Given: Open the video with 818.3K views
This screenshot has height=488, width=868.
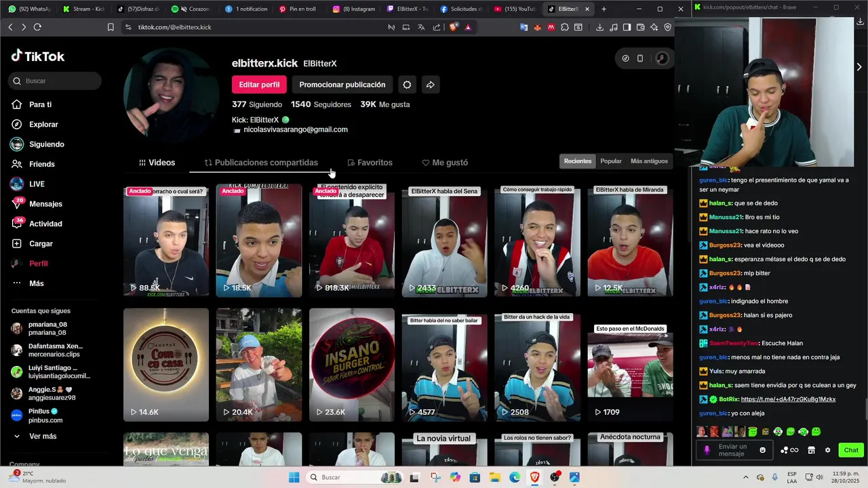Looking at the screenshot, I should tap(351, 241).
